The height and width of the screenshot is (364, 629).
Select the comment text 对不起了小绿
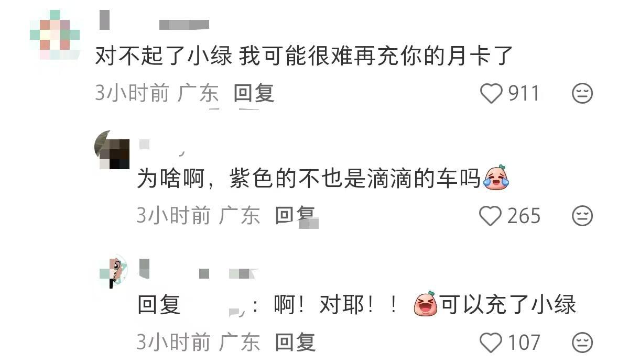(x=164, y=56)
